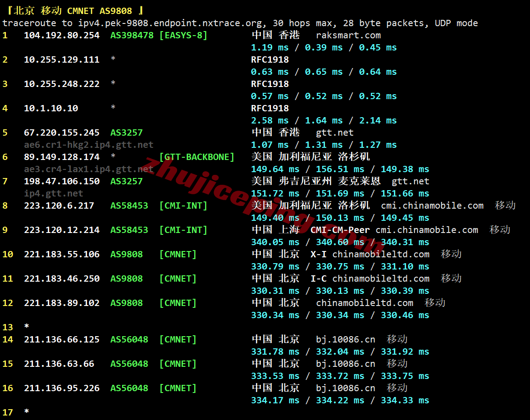Screen dimensions: 530x420
Task: Click the latency value 149.64 ms
Action: click(275, 169)
